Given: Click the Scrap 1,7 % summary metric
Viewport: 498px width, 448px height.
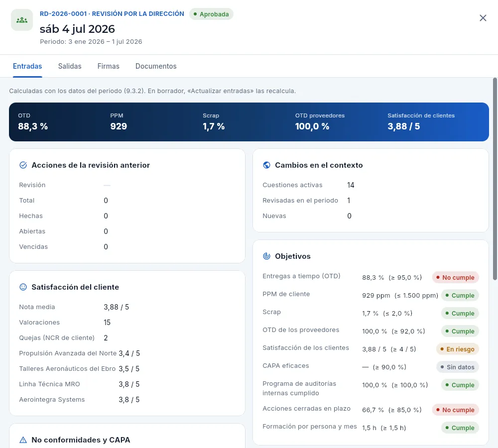Looking at the screenshot, I should pyautogui.click(x=214, y=122).
